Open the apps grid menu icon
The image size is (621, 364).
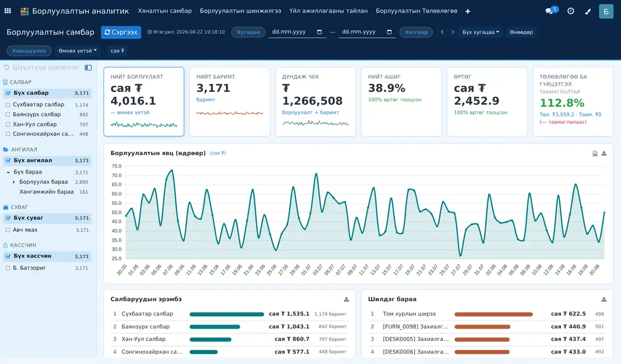(8, 11)
